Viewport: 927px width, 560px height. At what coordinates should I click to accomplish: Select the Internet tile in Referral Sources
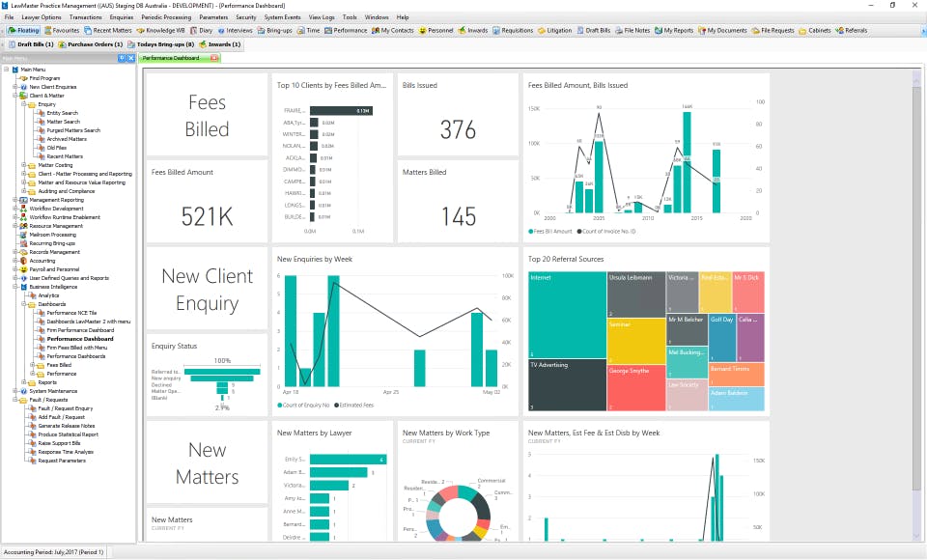point(567,315)
